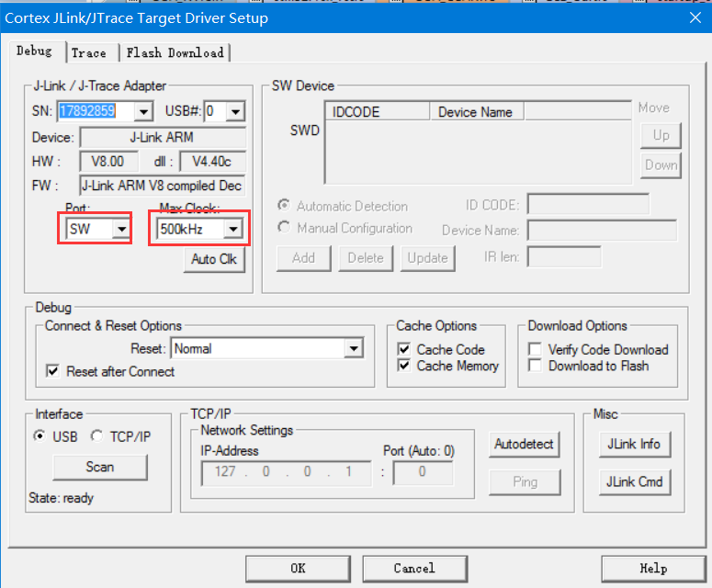Click the Add device button
Screen dimensions: 712x588
click(x=304, y=259)
